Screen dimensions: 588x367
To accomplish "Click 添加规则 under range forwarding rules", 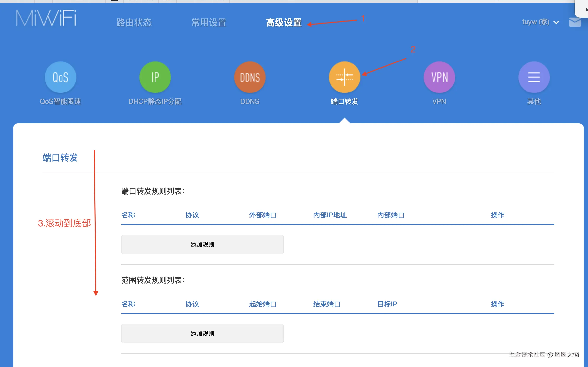I will click(202, 333).
